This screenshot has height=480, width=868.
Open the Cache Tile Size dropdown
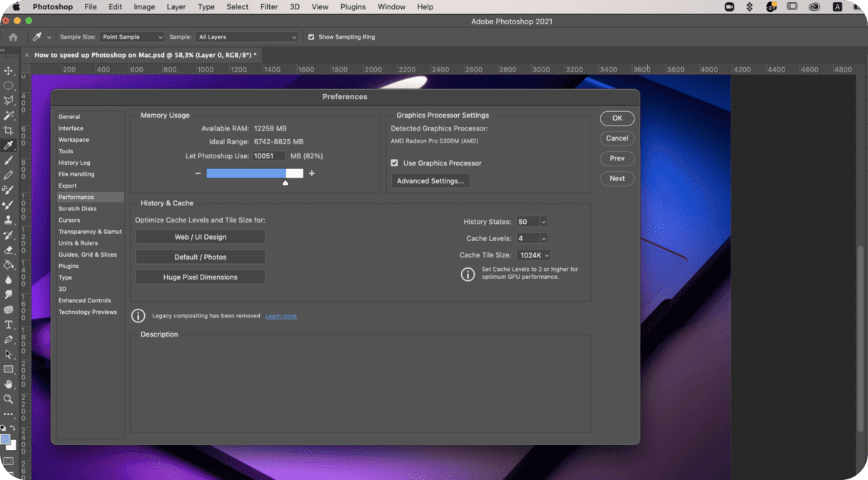pos(534,255)
